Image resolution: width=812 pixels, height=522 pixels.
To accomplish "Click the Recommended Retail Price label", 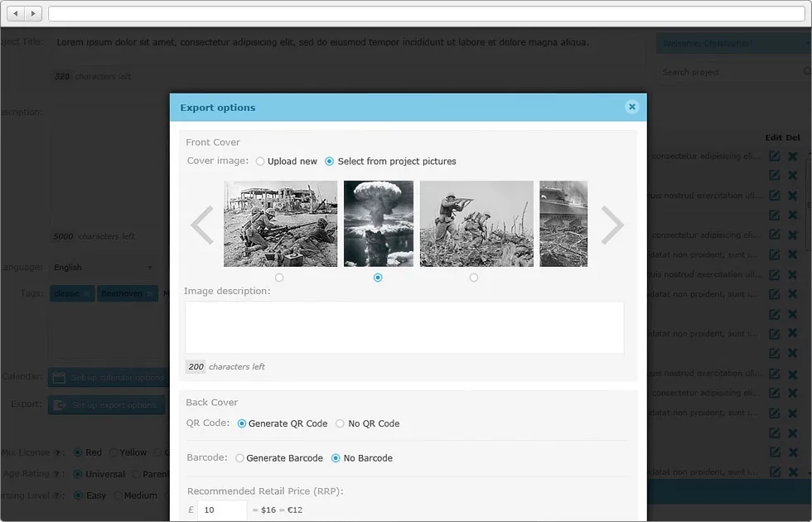I will [x=265, y=491].
